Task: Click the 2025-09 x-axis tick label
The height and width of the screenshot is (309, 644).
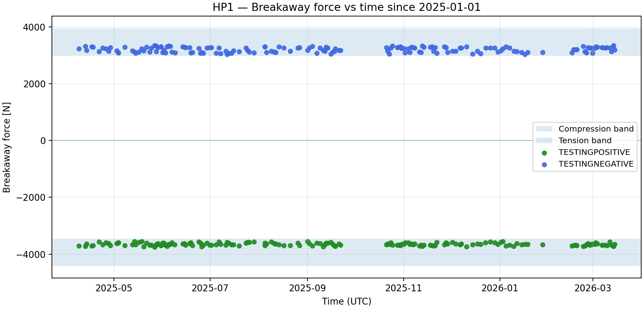Action: (x=308, y=288)
